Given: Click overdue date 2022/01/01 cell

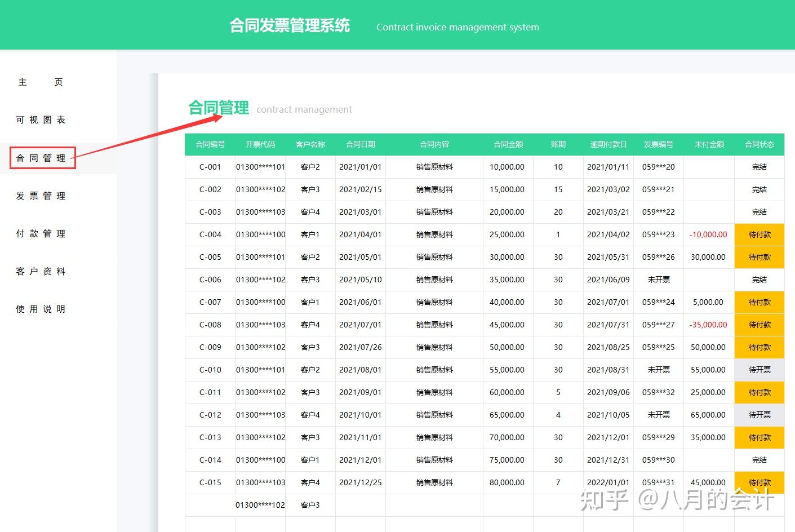Looking at the screenshot, I should [x=609, y=482].
